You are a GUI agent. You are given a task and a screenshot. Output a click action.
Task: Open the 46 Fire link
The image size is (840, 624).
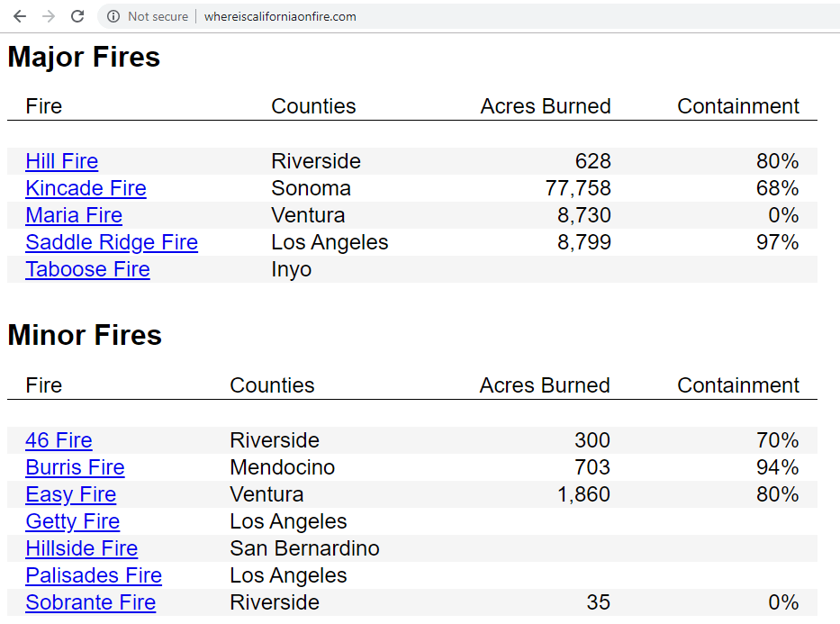click(x=59, y=440)
